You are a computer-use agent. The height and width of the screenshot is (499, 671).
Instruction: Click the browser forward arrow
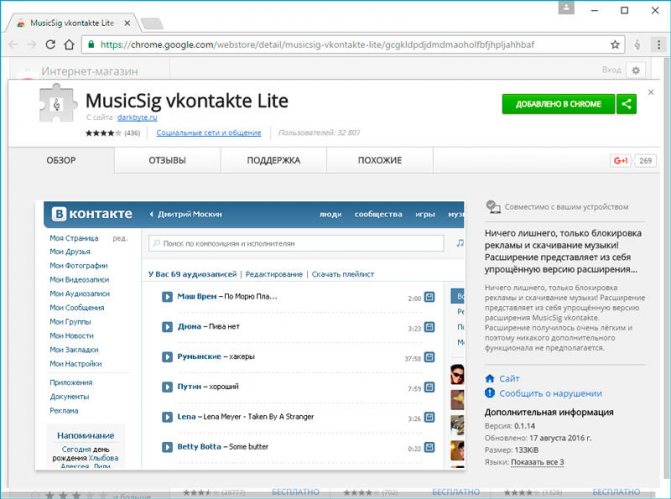[x=31, y=45]
